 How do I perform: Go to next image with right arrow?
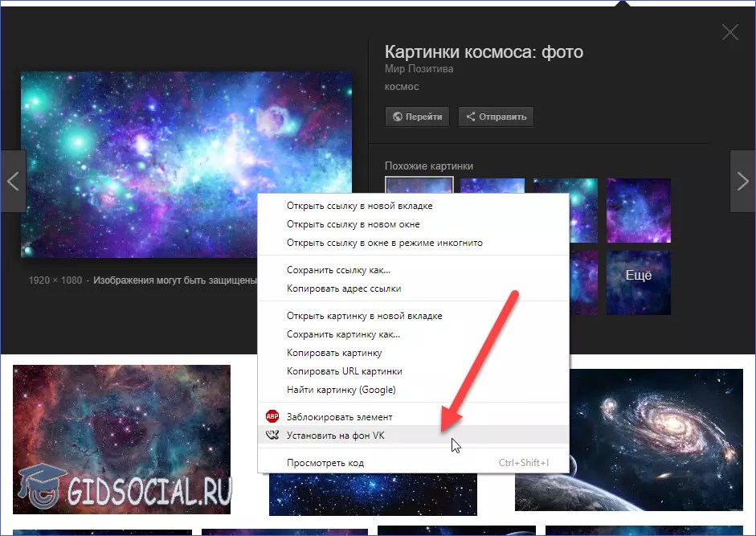click(x=742, y=181)
